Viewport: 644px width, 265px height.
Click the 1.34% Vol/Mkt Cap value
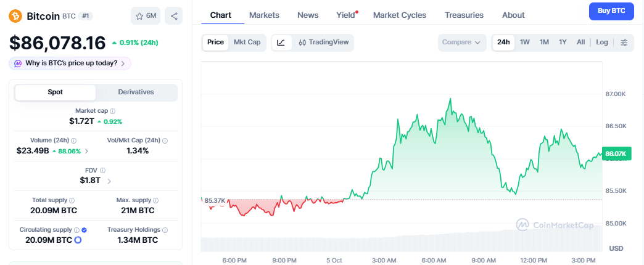[x=137, y=151]
